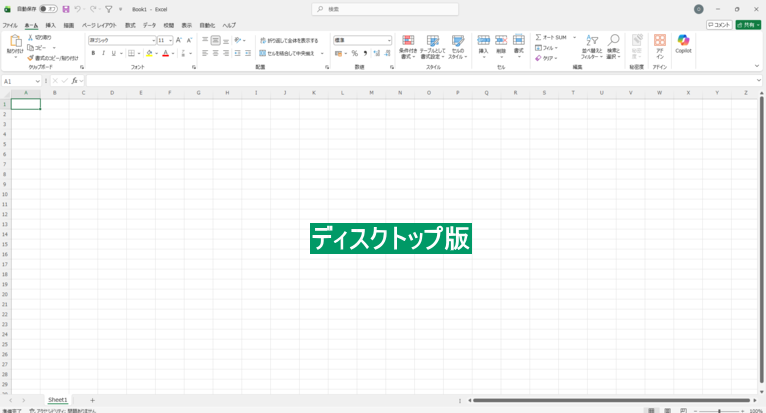Click the bottom align icon

click(226, 40)
